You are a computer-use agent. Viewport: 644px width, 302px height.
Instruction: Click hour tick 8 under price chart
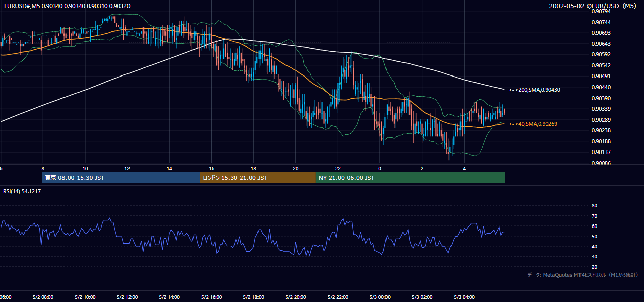43,169
